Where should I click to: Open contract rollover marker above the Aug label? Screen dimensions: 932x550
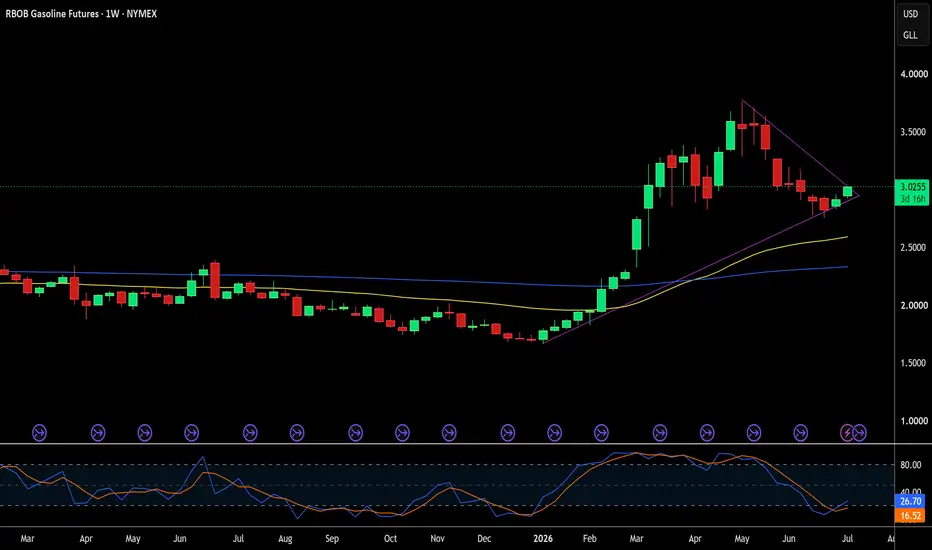click(x=297, y=433)
